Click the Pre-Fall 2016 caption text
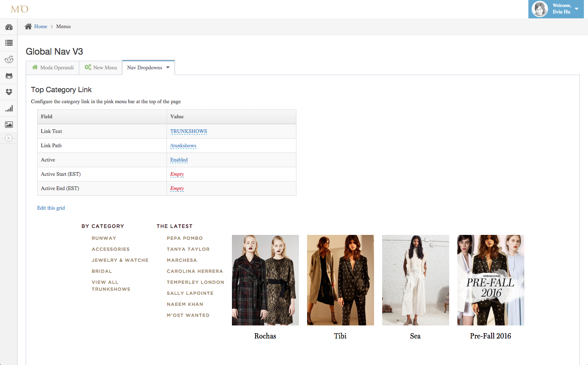The width and height of the screenshot is (588, 365). pos(490,336)
